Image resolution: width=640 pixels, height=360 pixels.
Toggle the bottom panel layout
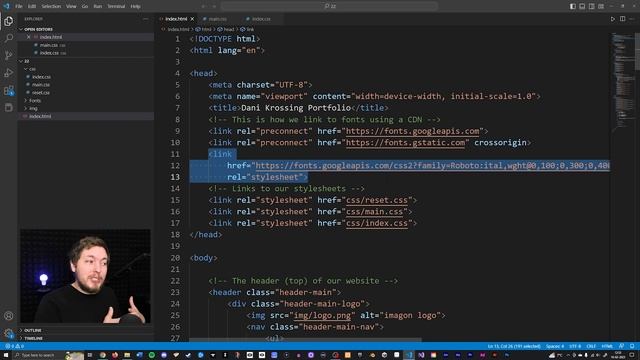click(582, 6)
